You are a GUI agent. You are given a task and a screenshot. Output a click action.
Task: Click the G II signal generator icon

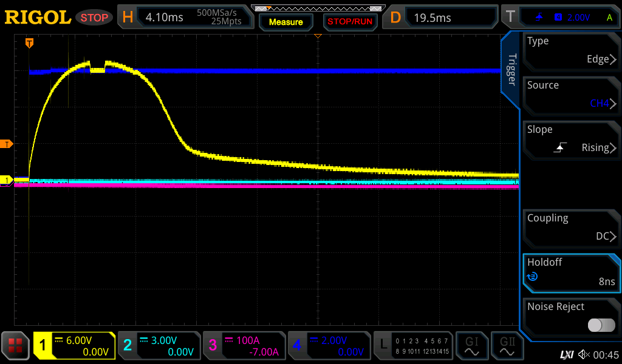pos(507,346)
